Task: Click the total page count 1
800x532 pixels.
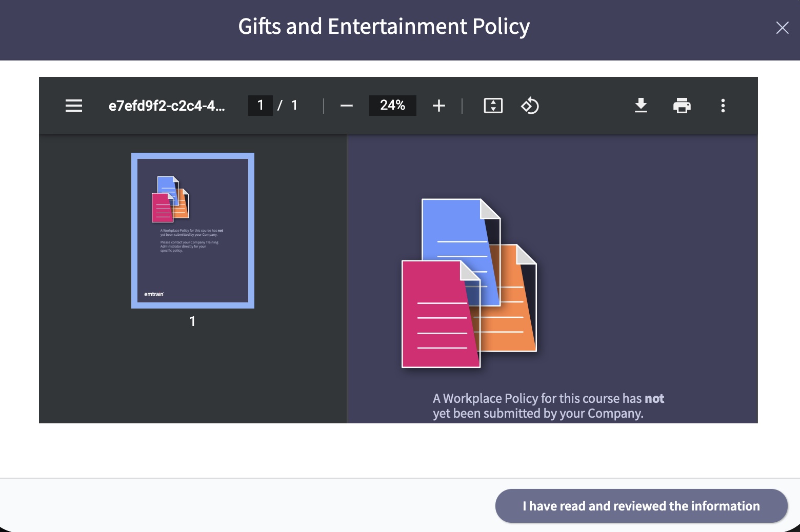Action: pyautogui.click(x=294, y=106)
